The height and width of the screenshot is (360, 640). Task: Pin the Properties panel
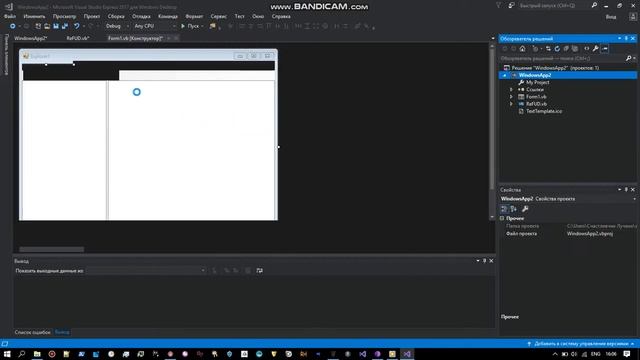pyautogui.click(x=626, y=190)
